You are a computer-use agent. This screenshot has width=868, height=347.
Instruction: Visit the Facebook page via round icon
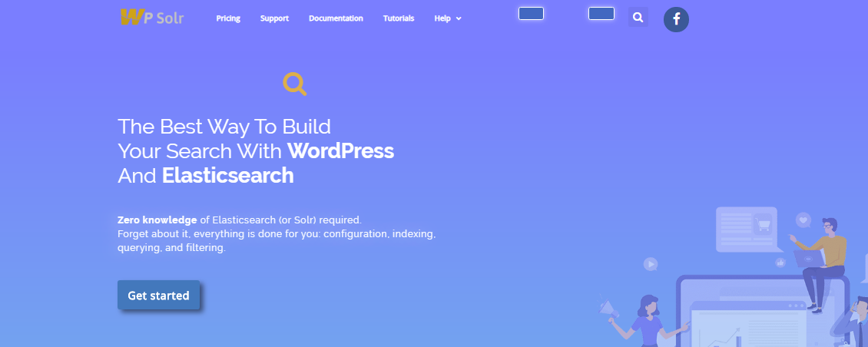[x=676, y=19]
